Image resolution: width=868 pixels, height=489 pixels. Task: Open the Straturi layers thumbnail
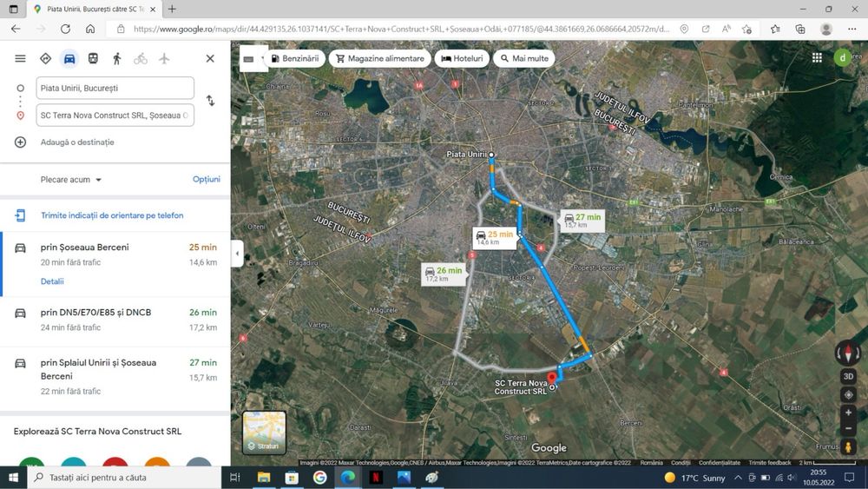(x=264, y=433)
